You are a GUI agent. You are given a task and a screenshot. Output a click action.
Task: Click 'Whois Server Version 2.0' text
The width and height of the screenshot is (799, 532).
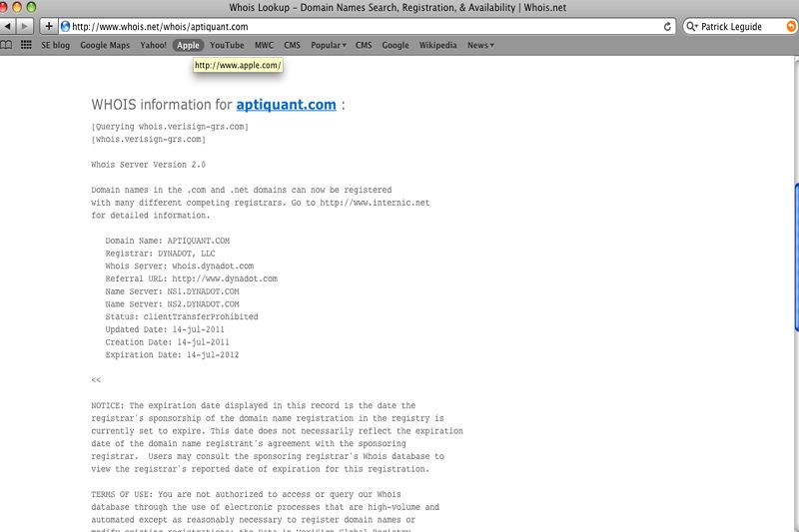148,165
